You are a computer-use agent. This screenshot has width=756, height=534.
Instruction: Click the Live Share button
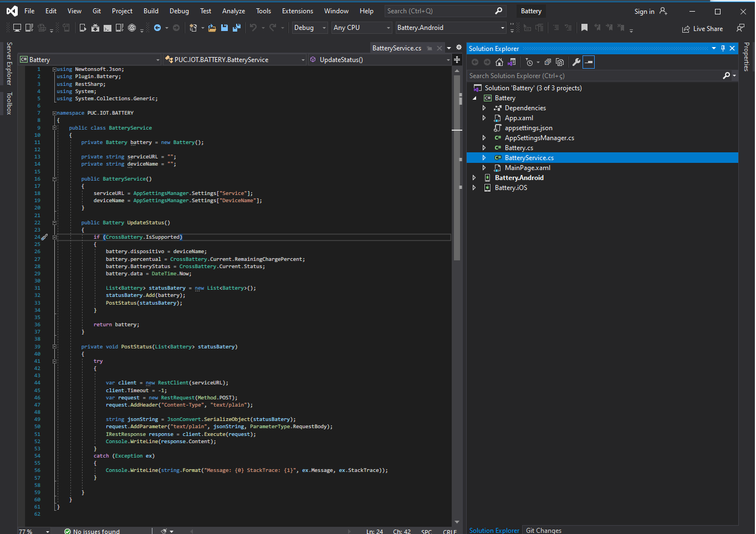pos(702,29)
